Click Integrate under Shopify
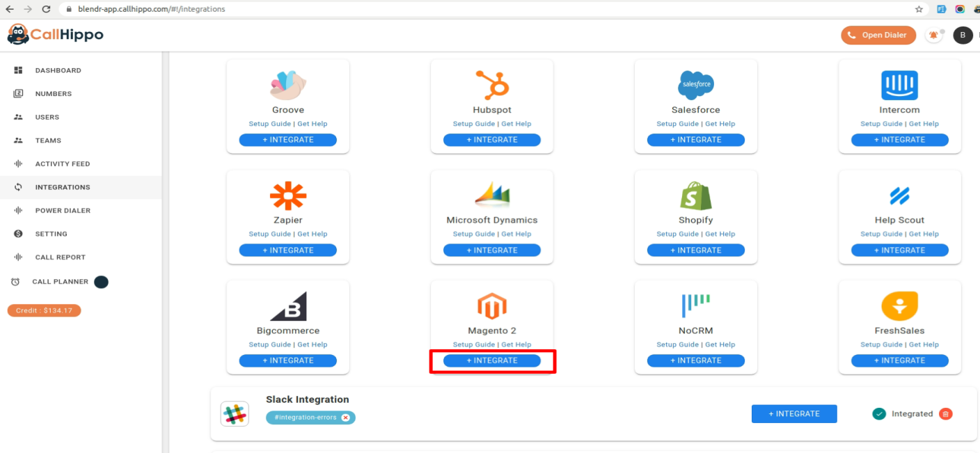This screenshot has width=980, height=453. 696,251
